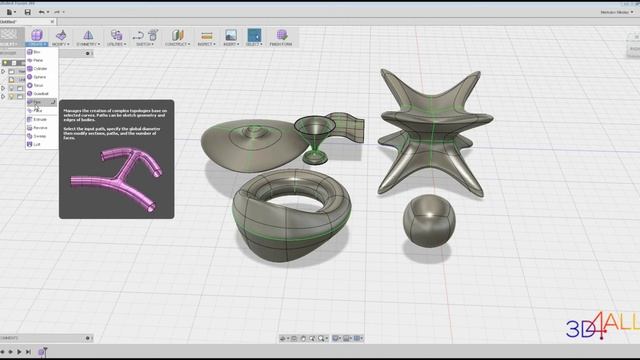
Task: Open Viewports layout icon
Action: [358, 338]
